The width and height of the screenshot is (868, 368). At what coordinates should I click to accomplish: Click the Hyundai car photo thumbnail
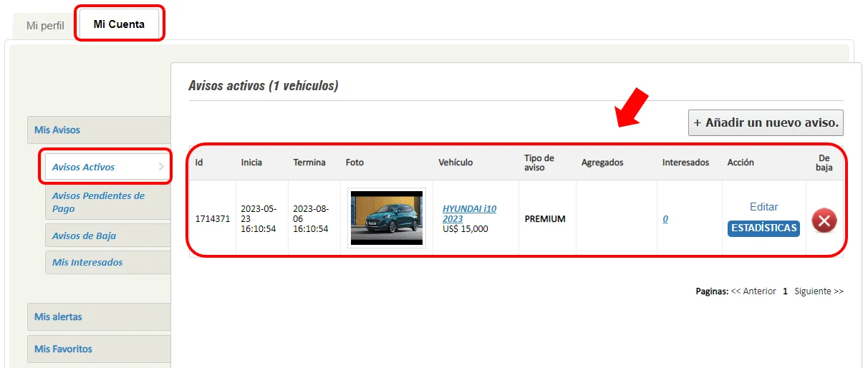[x=387, y=218]
